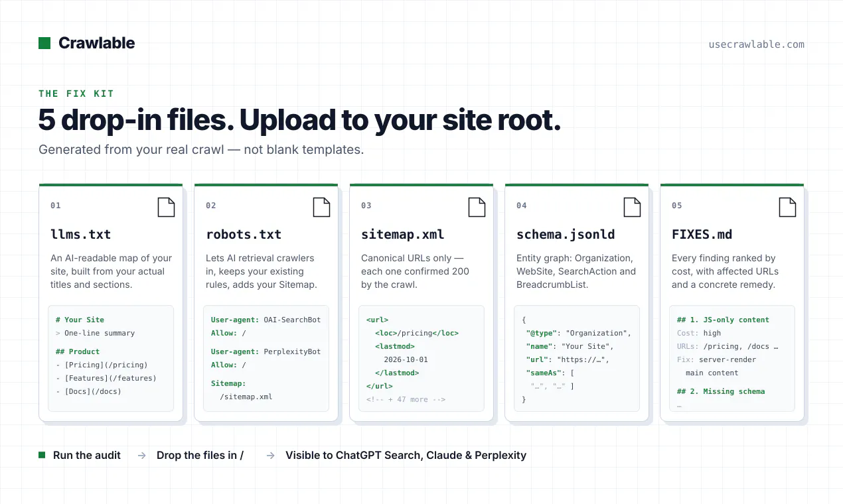Select the robots.txt card title

(244, 234)
